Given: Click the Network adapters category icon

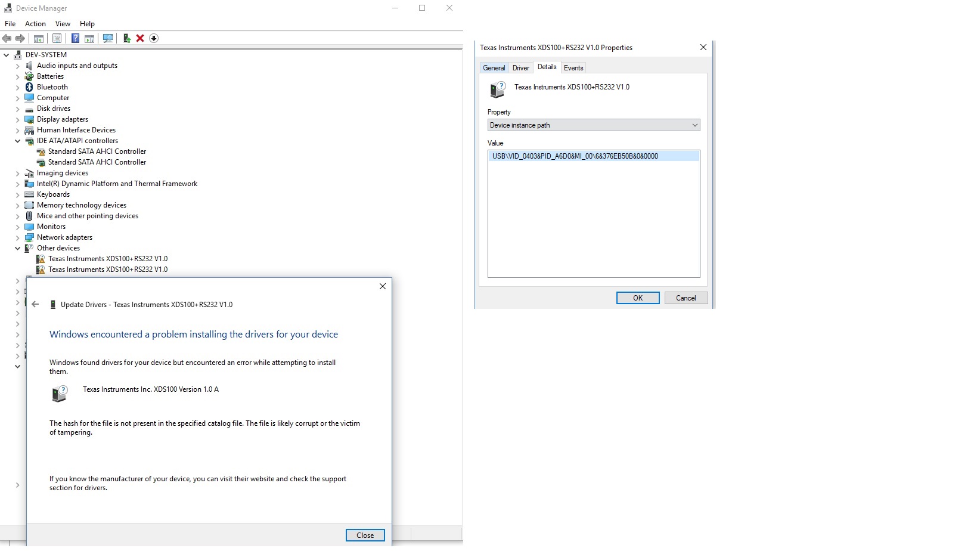Looking at the screenshot, I should point(29,237).
